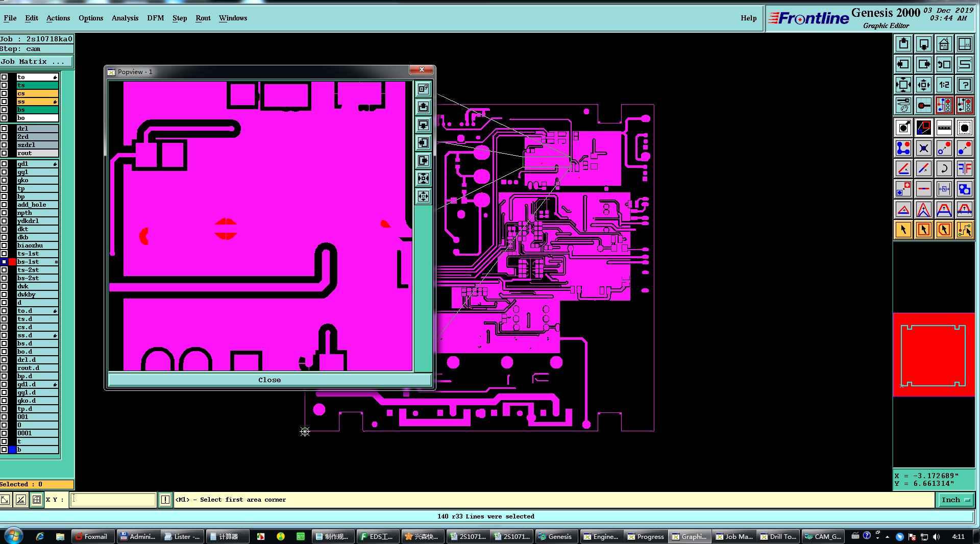Select the net selection arrow tool
The height and width of the screenshot is (544, 980).
tap(965, 230)
